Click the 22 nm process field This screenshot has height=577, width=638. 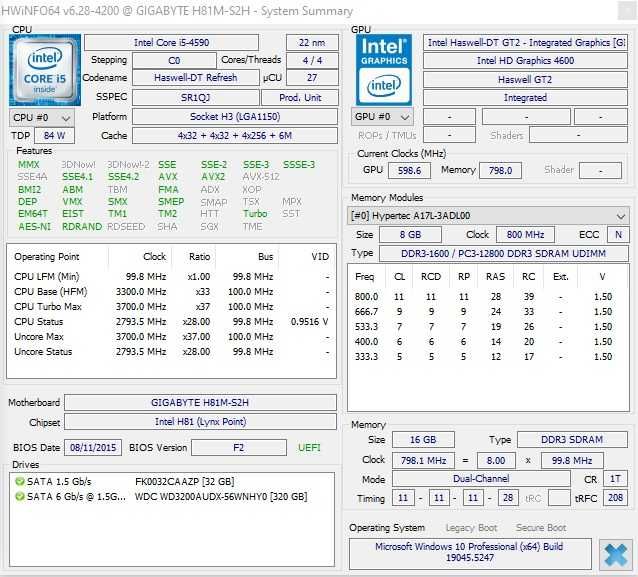click(x=312, y=42)
